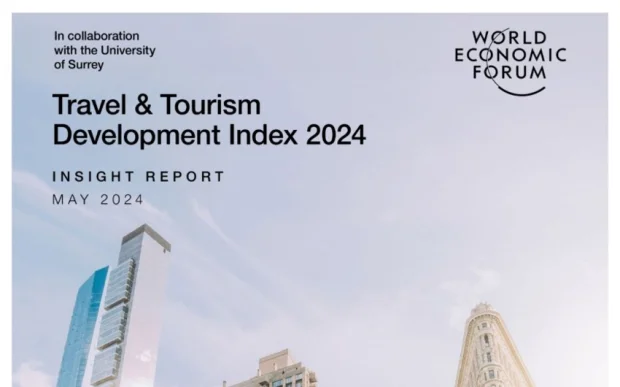The width and height of the screenshot is (620, 387).
Task: Select the word WORLD in the logo
Action: point(510,38)
